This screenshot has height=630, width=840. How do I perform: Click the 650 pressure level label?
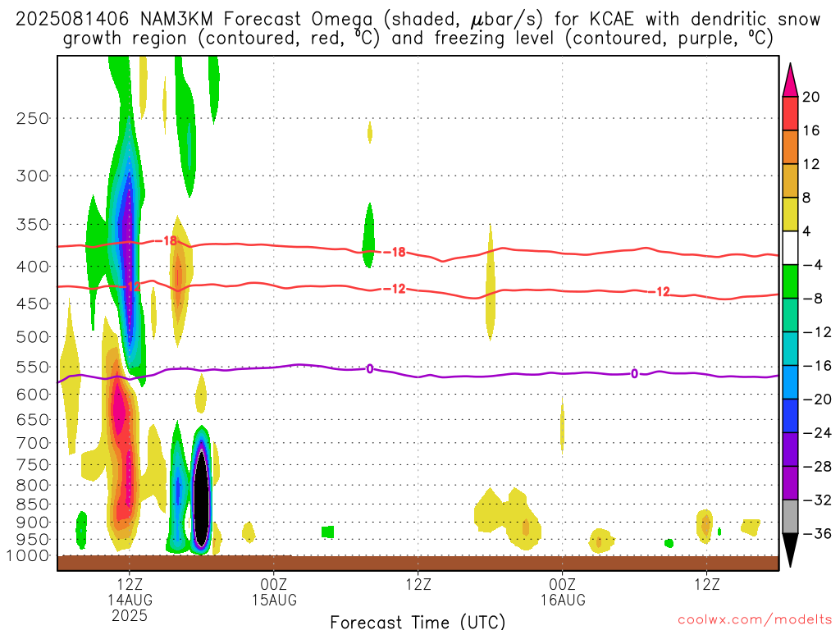coord(33,419)
